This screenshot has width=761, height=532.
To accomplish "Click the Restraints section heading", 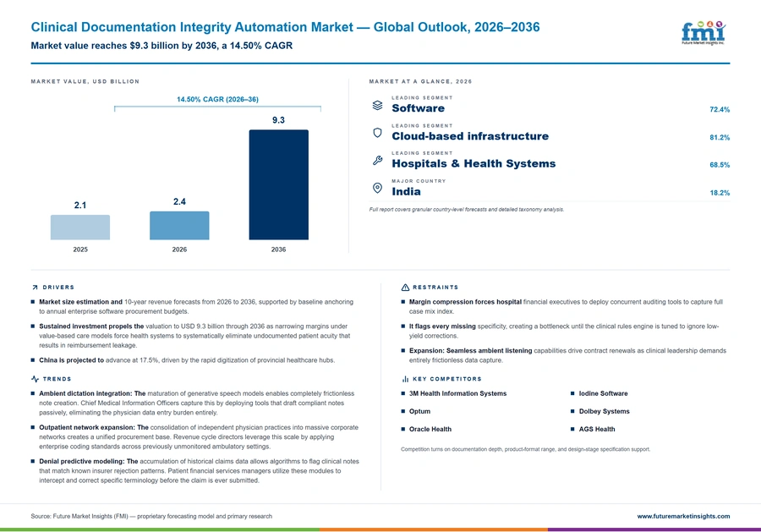I will pyautogui.click(x=435, y=288).
